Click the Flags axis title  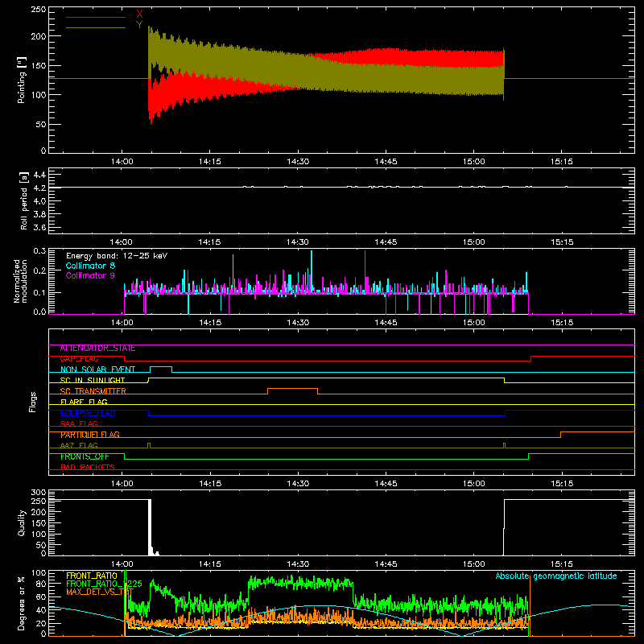(32, 402)
